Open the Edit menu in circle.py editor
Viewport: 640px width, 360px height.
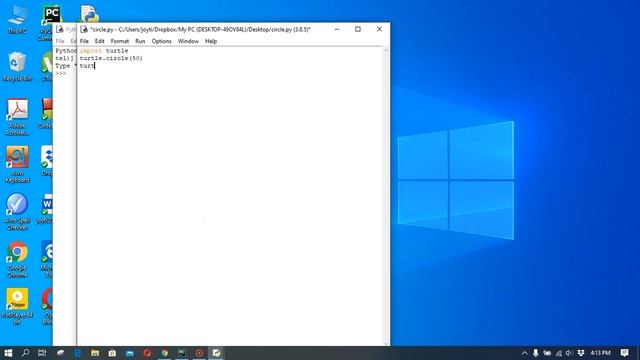[x=100, y=41]
